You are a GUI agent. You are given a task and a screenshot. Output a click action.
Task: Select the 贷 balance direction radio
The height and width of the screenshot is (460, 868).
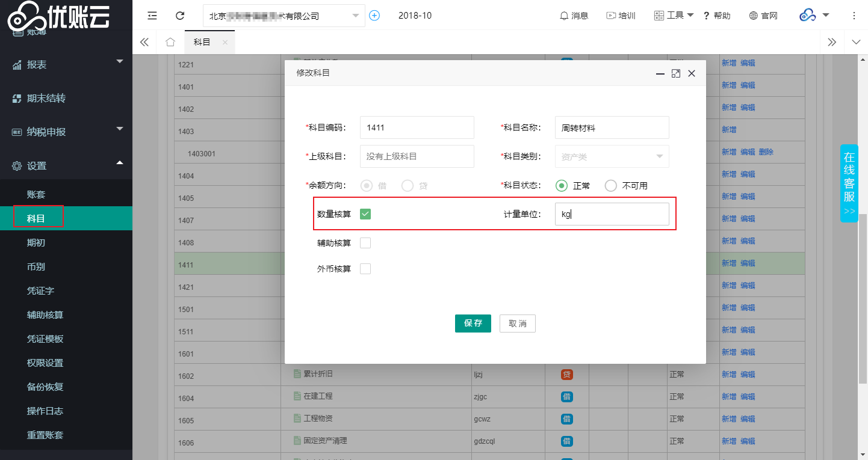pyautogui.click(x=408, y=186)
